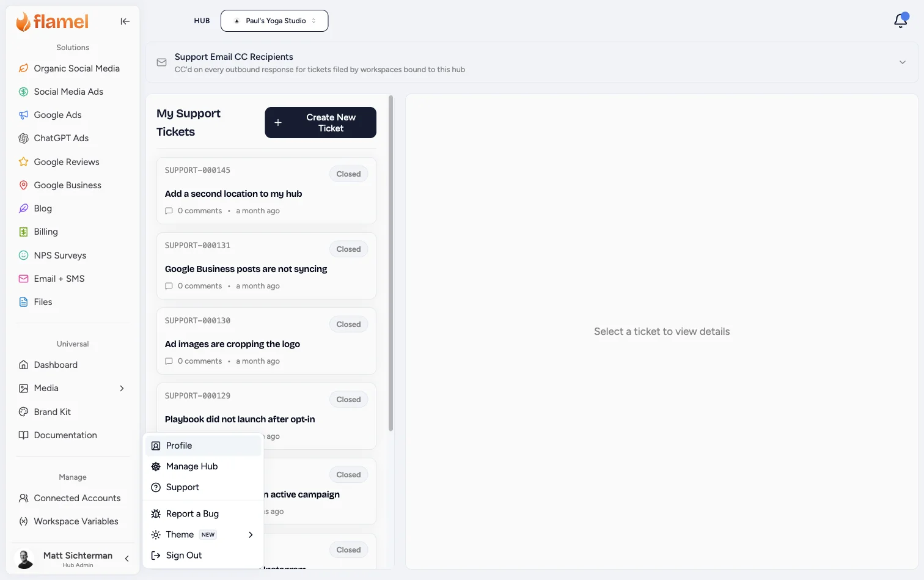Click the Google Ads megaphone icon
The height and width of the screenshot is (580, 924).
23,115
